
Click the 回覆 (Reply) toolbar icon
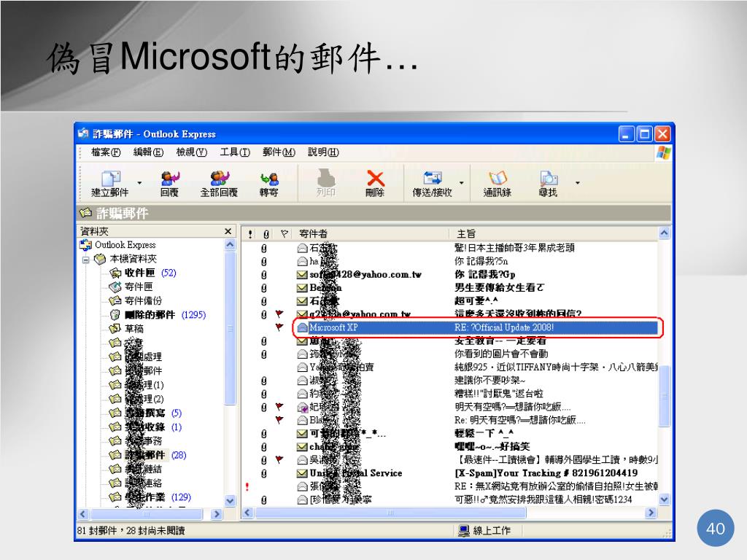[169, 184]
